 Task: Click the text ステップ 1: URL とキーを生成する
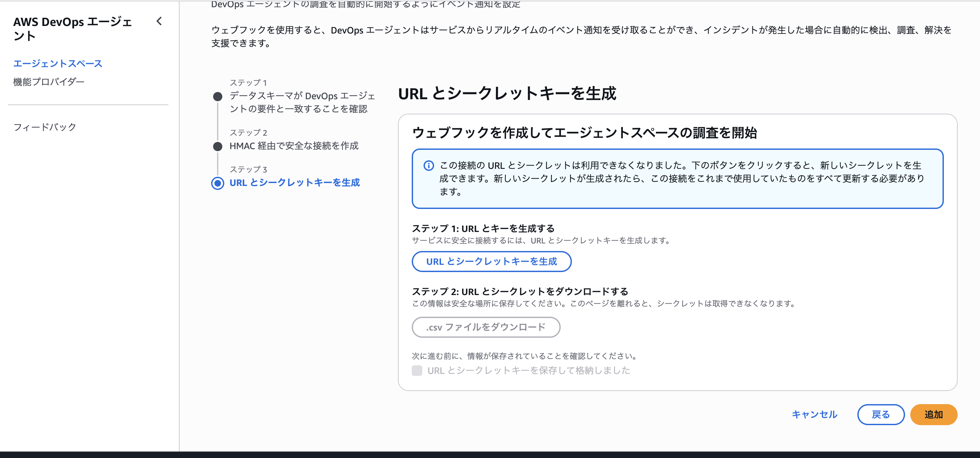click(483, 228)
